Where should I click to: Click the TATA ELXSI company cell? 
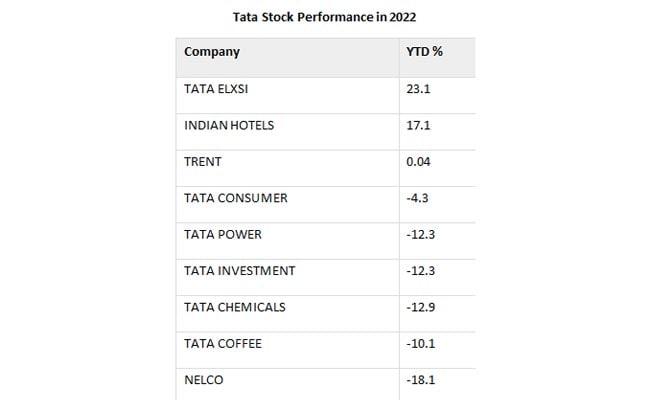point(213,89)
